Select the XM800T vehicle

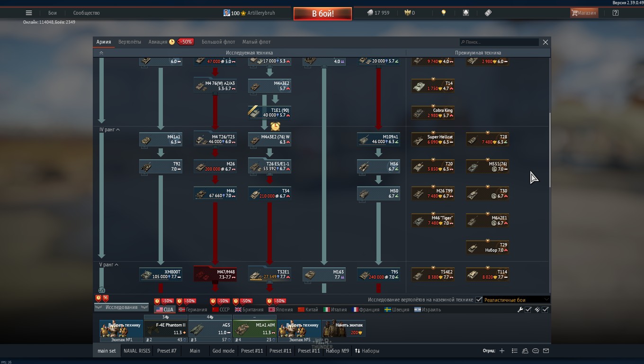(161, 274)
